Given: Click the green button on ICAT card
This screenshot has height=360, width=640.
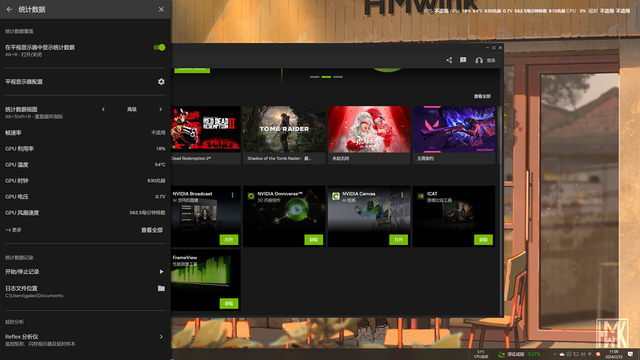Looking at the screenshot, I should click(x=483, y=240).
